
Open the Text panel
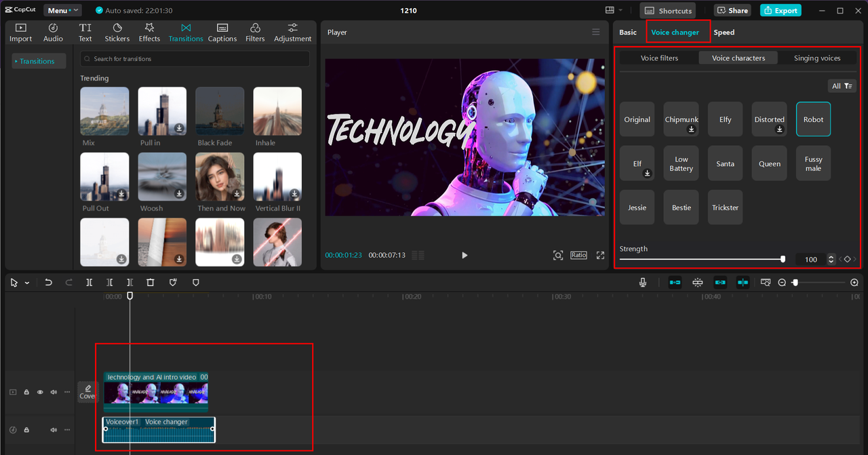(85, 33)
